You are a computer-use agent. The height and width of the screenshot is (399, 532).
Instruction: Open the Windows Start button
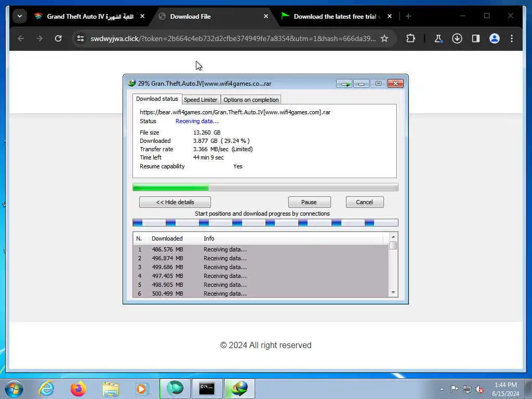click(x=14, y=389)
